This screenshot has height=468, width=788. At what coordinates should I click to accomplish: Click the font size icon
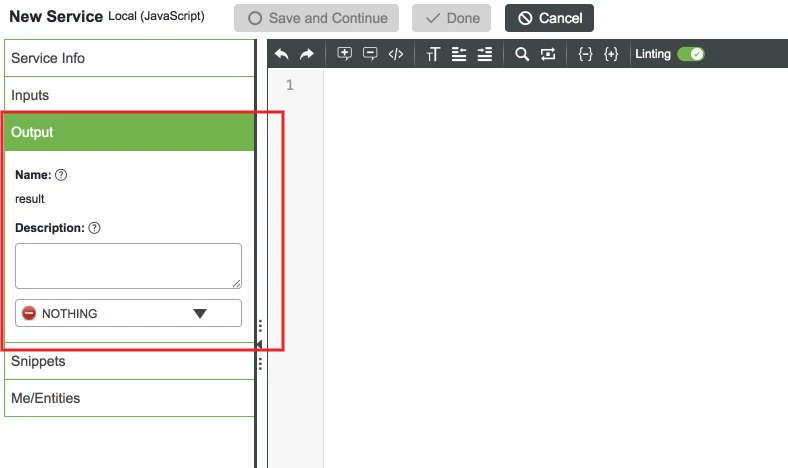433,54
